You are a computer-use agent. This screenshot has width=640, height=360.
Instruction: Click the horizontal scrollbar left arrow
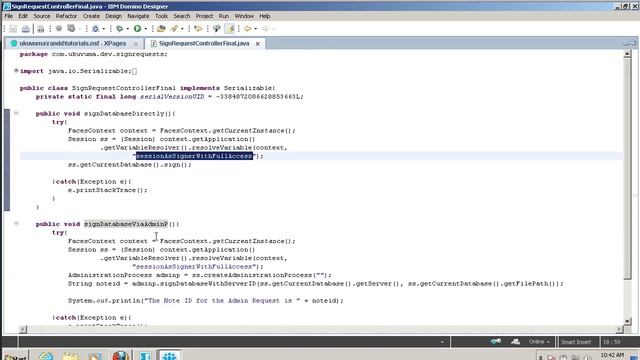(x=23, y=329)
